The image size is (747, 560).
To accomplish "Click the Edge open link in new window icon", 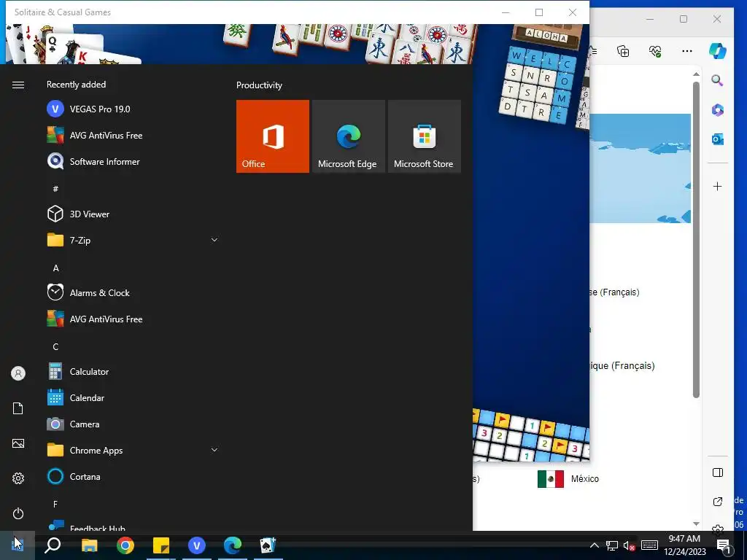I will click(718, 502).
